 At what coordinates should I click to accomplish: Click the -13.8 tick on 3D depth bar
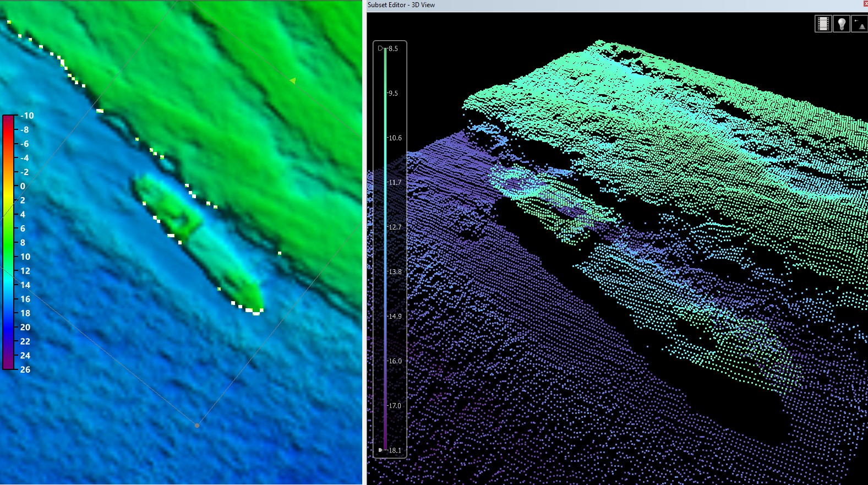pyautogui.click(x=394, y=272)
